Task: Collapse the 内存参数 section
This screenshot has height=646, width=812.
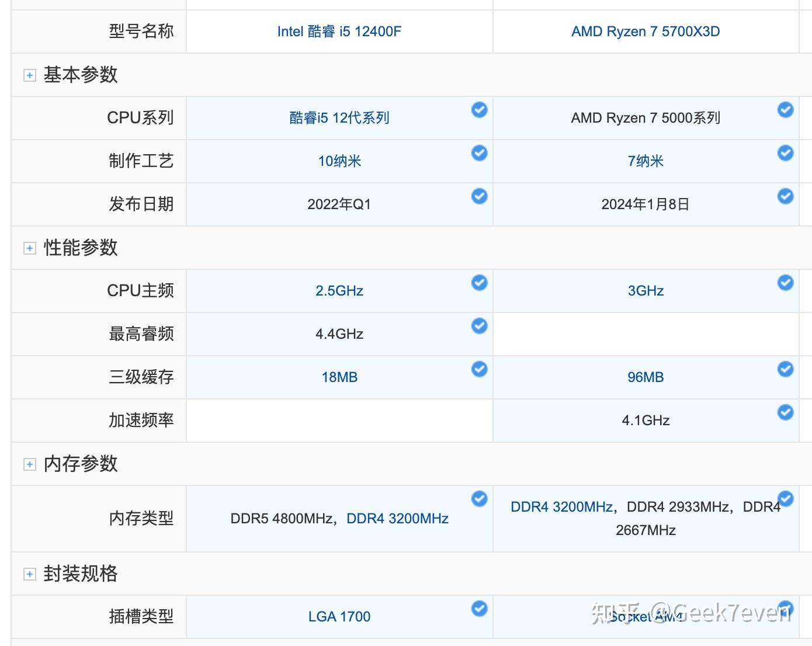Action: tap(30, 464)
